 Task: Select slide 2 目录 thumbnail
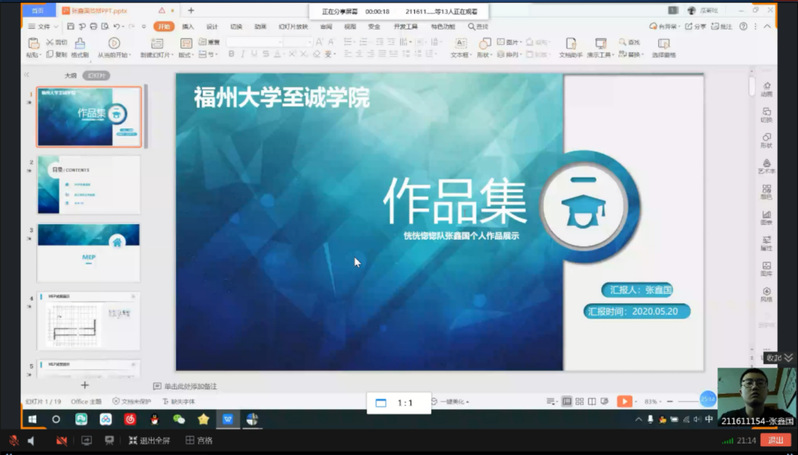[89, 184]
